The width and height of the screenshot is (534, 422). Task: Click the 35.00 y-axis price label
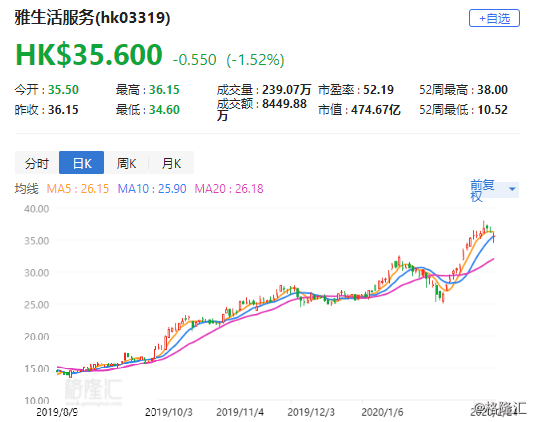pos(36,241)
